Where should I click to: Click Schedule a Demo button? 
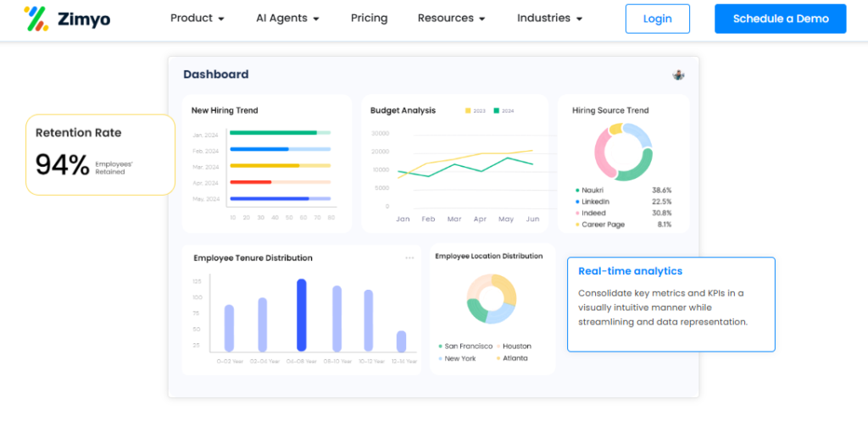[781, 19]
